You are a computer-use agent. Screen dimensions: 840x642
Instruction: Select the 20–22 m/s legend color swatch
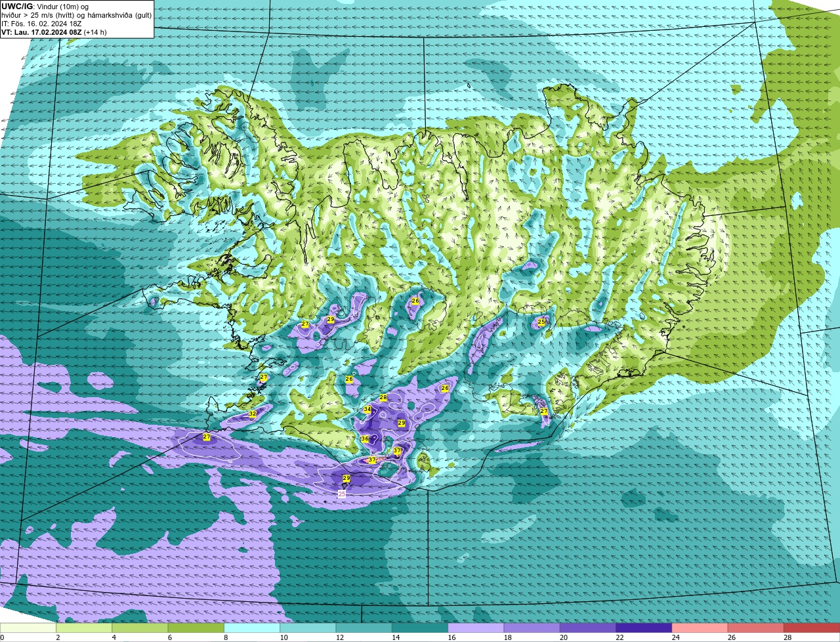point(588,628)
